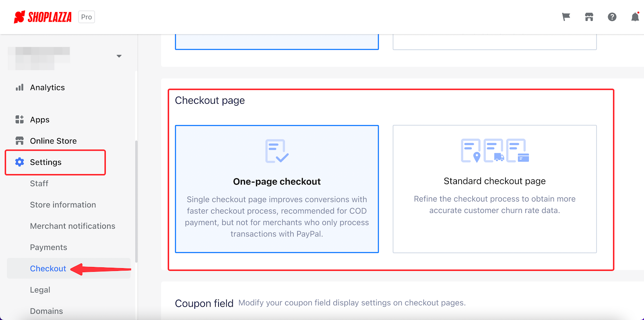
Task: Click the Analytics bar chart icon
Action: tap(19, 87)
